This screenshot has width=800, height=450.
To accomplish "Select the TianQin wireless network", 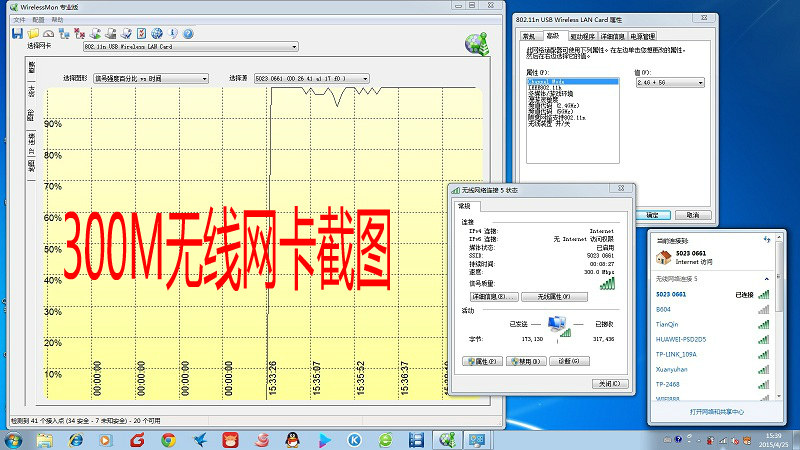I will 712,324.
